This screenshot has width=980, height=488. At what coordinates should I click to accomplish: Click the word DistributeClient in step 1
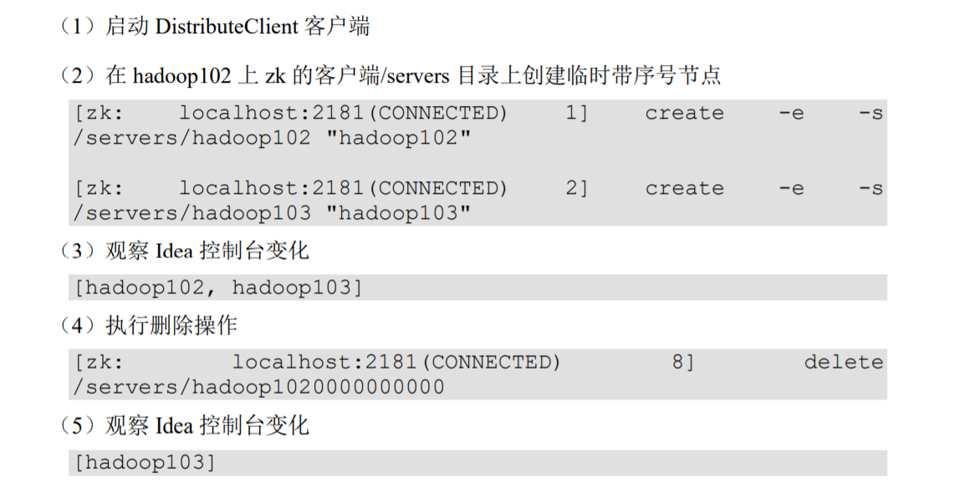pos(226,27)
